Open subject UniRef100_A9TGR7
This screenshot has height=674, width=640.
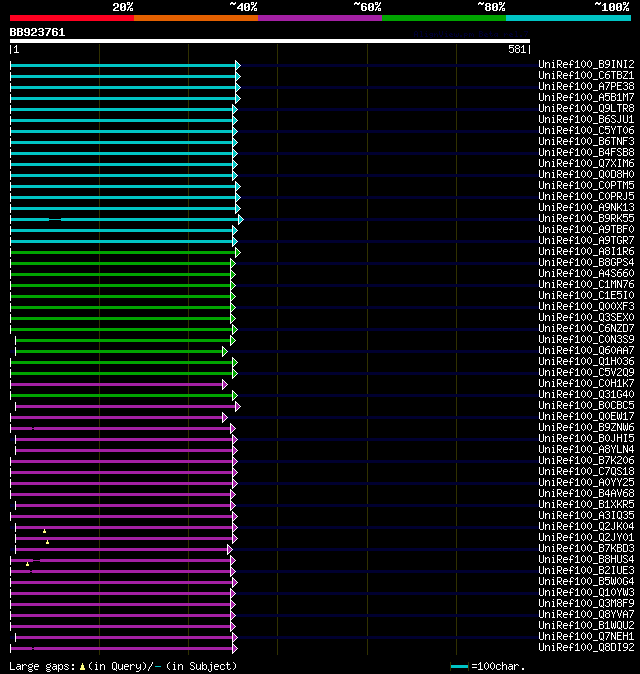click(586, 241)
